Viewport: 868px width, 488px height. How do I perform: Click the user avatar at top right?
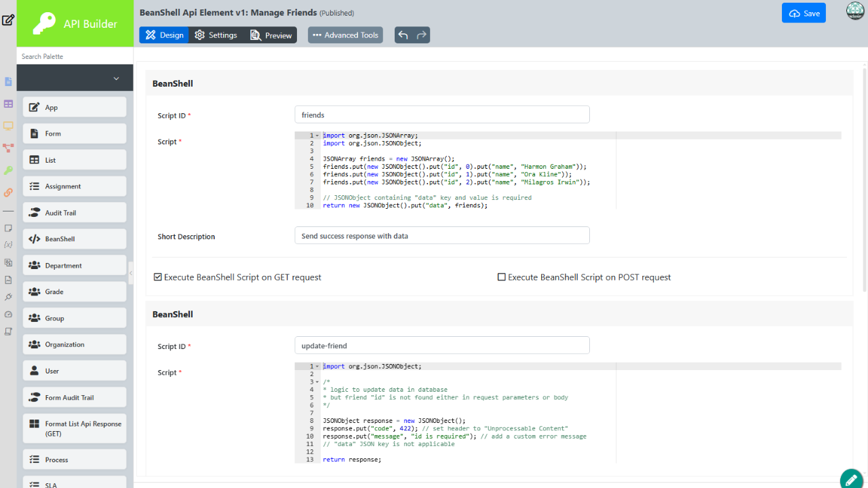click(x=855, y=12)
